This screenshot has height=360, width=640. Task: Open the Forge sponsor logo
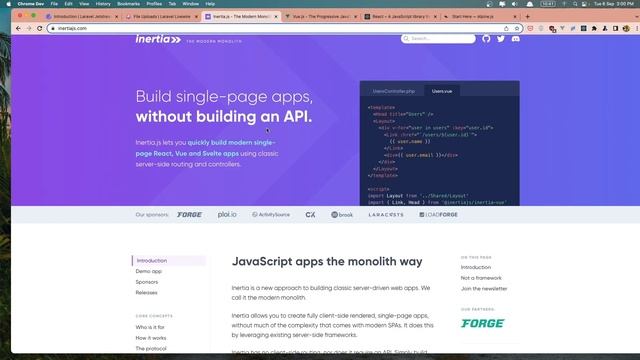coord(189,215)
